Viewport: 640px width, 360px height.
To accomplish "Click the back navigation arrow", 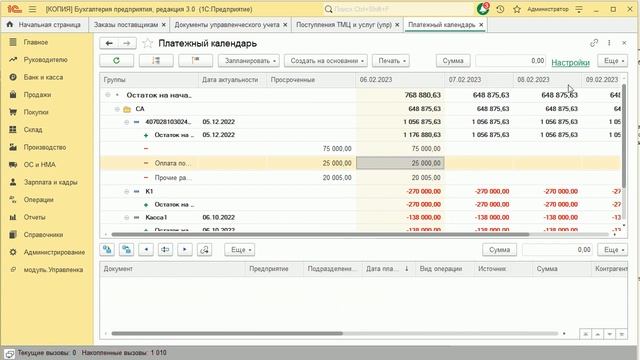I will point(109,43).
